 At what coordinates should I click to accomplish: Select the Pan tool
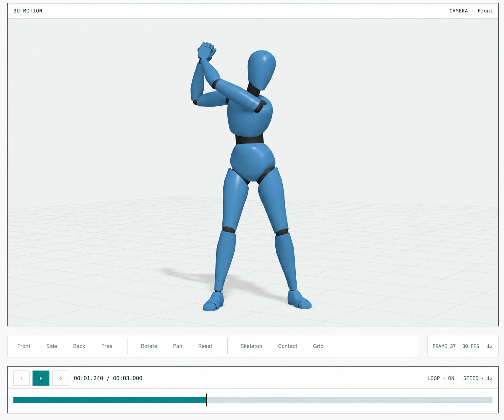pyautogui.click(x=178, y=346)
